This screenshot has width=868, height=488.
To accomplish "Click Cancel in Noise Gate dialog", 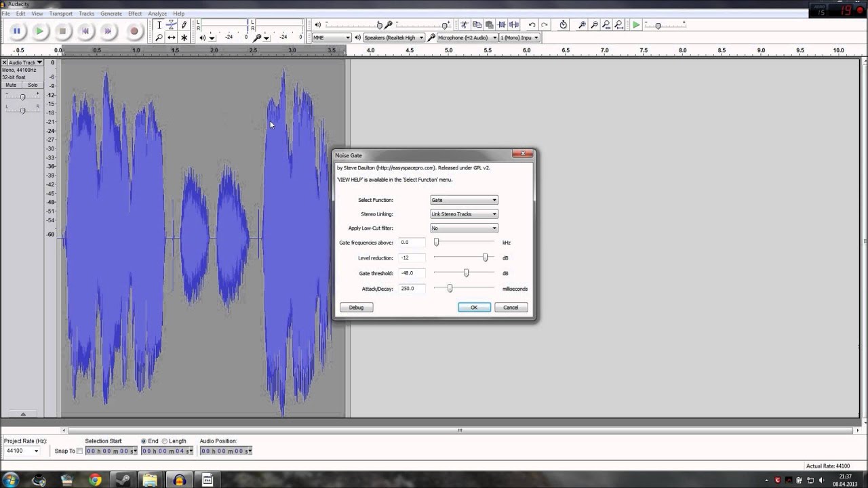I will (511, 308).
